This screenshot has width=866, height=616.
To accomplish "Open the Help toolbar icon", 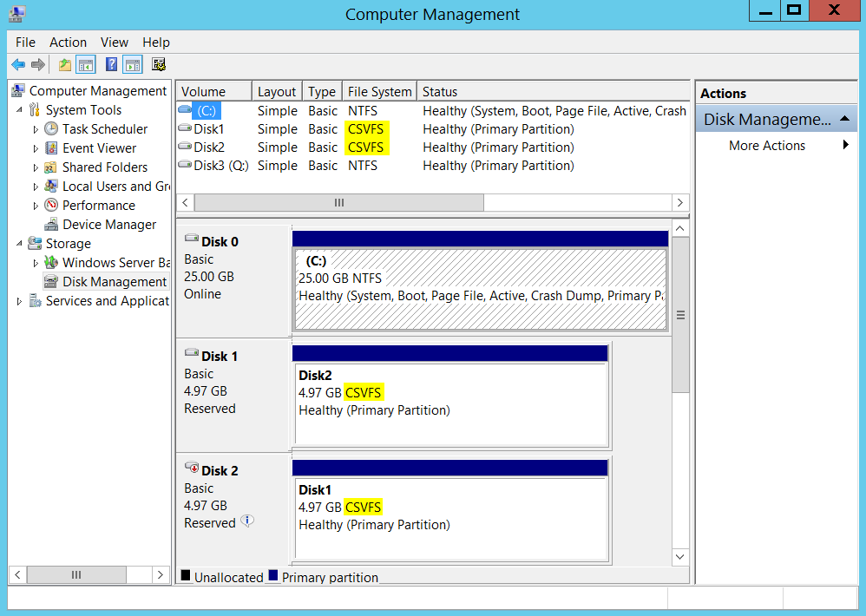I will tap(111, 64).
